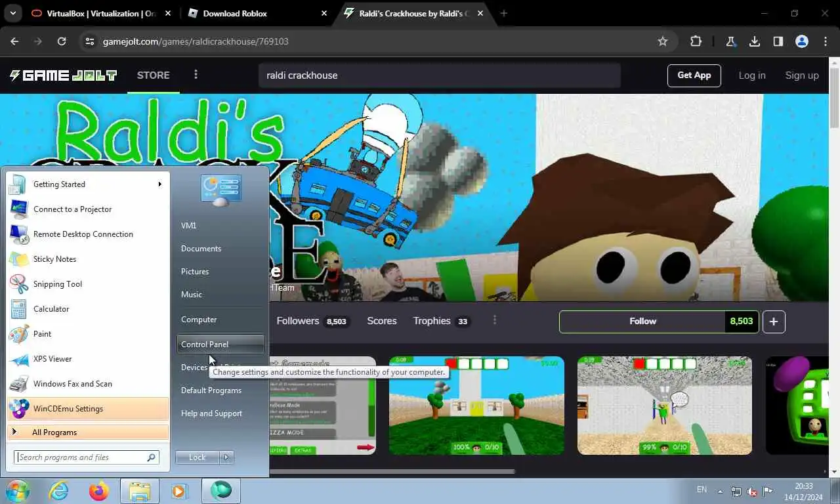Bookmark this page with star icon
The height and width of the screenshot is (504, 840).
click(663, 41)
